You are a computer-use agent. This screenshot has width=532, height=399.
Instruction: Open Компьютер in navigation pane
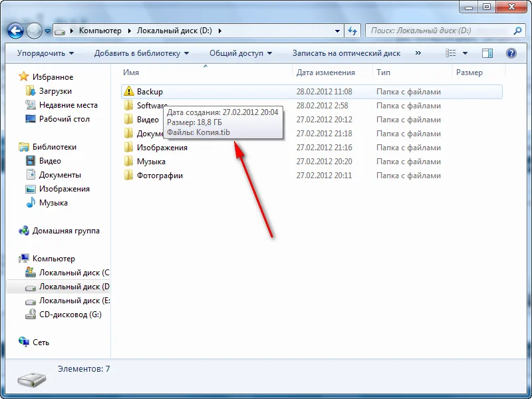pyautogui.click(x=54, y=259)
